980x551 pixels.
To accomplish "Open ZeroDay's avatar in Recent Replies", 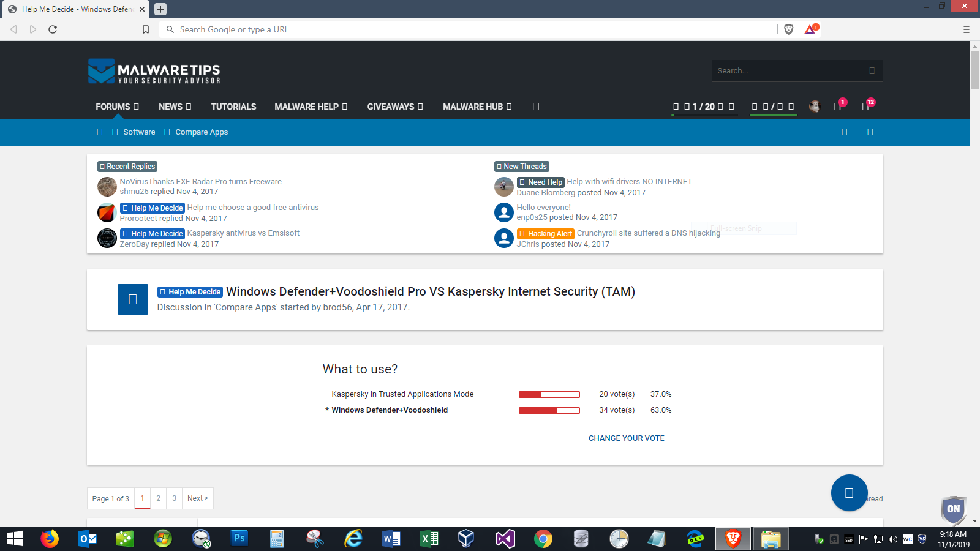I will click(x=107, y=238).
